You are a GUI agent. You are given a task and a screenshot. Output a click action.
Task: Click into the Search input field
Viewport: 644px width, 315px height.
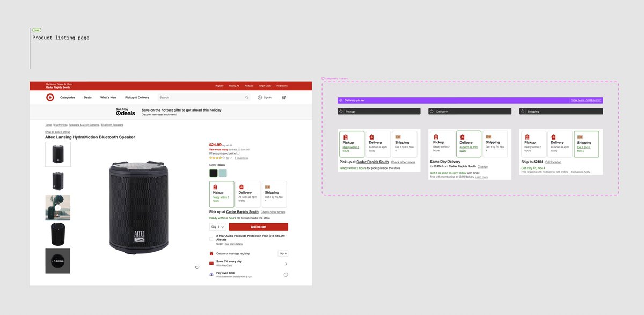coord(204,98)
